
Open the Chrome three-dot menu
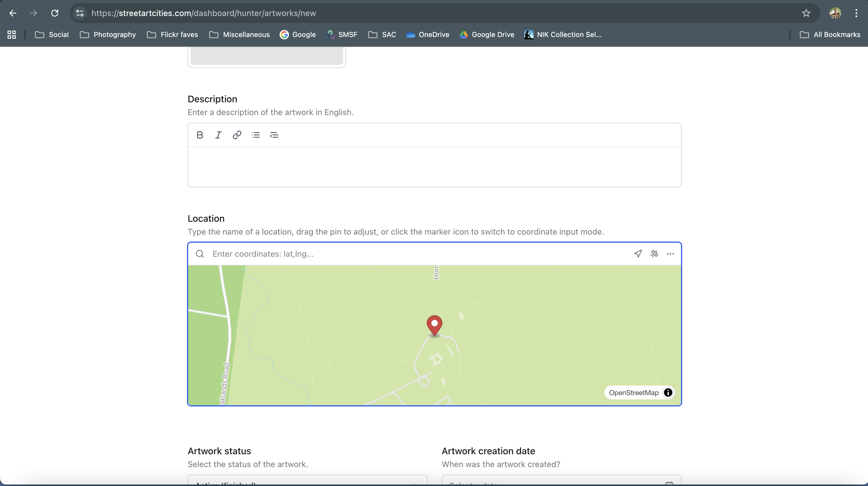tap(856, 13)
